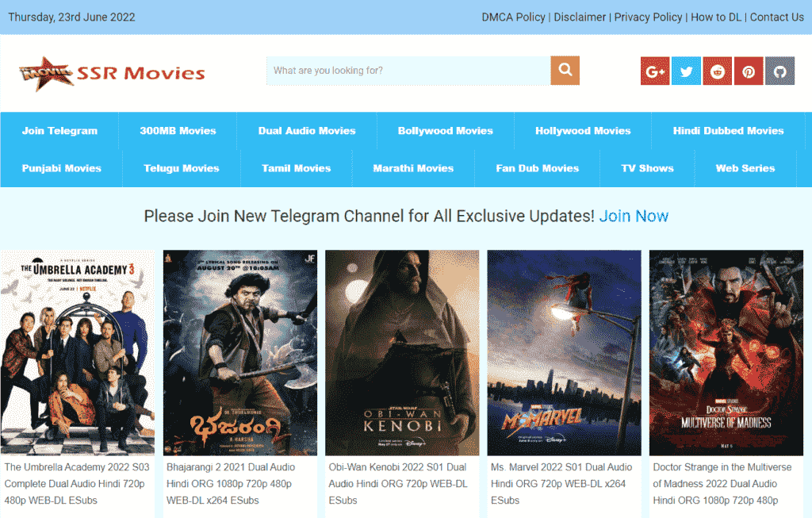812x518 pixels.
Task: Open the Privacy Policy link
Action: [x=648, y=17]
